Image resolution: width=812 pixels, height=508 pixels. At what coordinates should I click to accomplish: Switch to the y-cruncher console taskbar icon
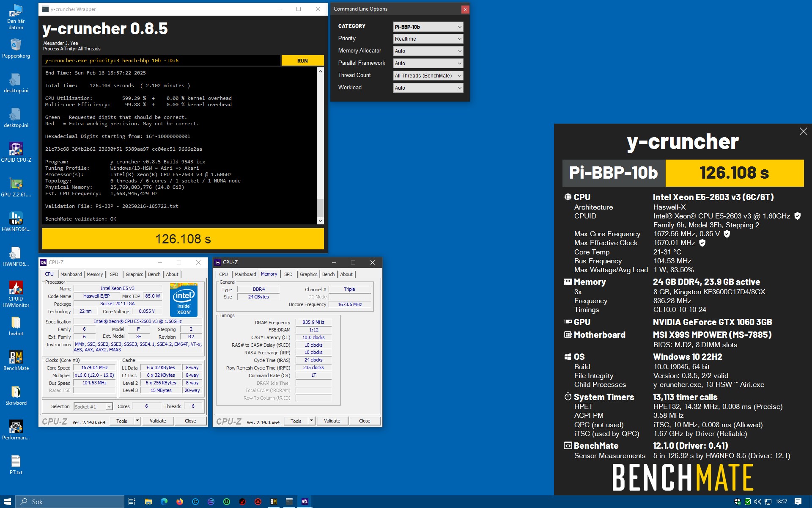(x=289, y=502)
